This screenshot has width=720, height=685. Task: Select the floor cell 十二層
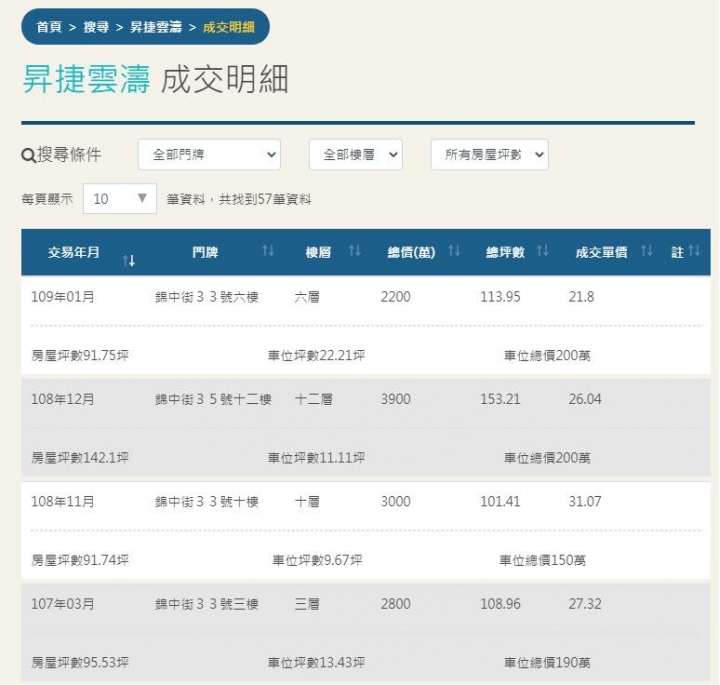(314, 399)
